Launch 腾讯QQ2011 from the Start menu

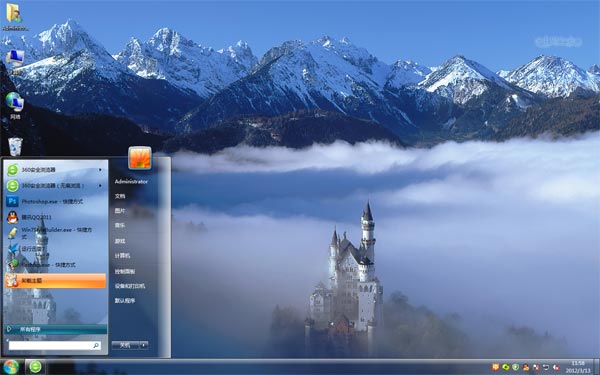(x=55, y=217)
